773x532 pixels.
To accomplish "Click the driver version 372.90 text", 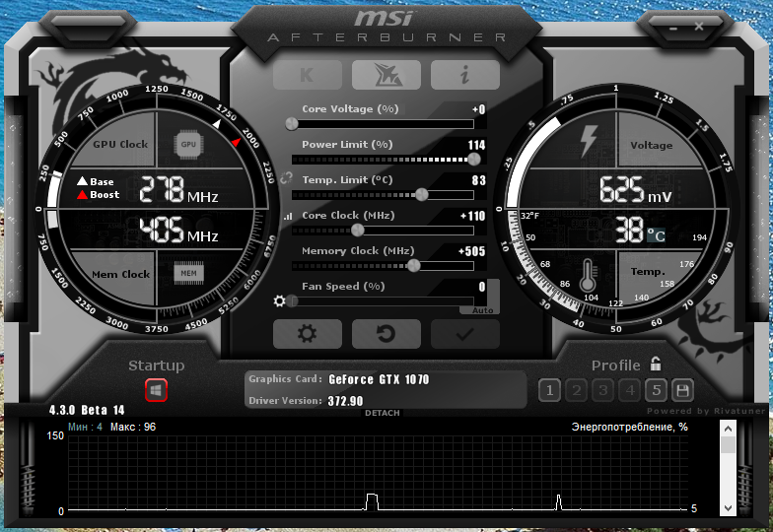I will pos(345,401).
